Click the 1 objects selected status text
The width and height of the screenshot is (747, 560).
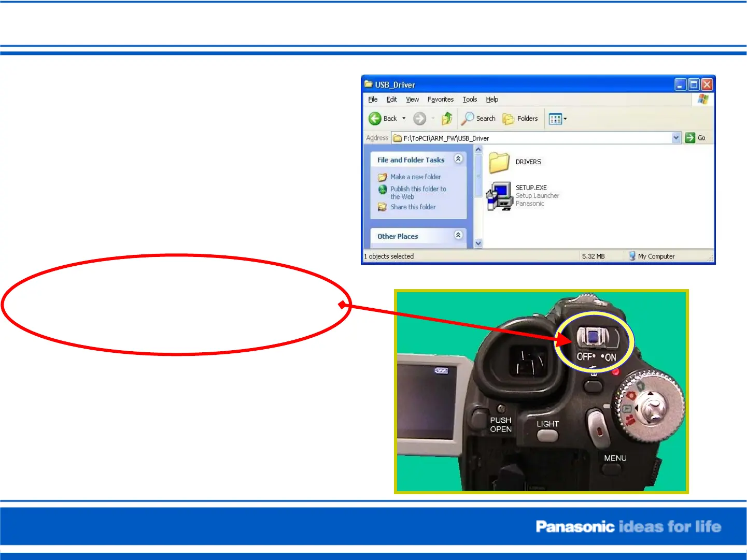click(x=389, y=256)
